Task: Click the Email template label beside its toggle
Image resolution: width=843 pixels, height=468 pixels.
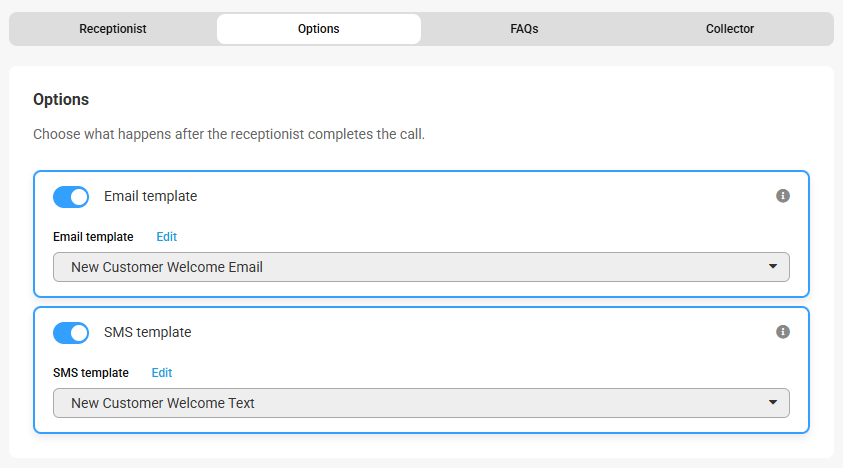Action: tap(150, 197)
